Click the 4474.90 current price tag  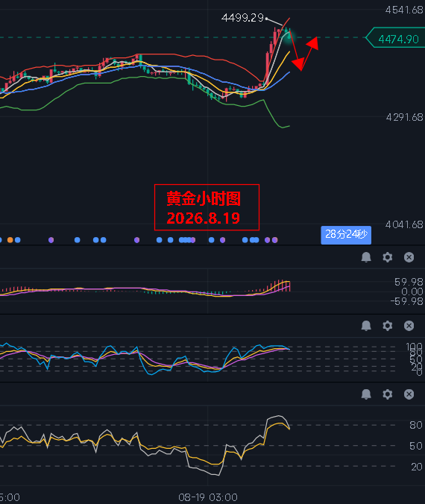pos(395,39)
